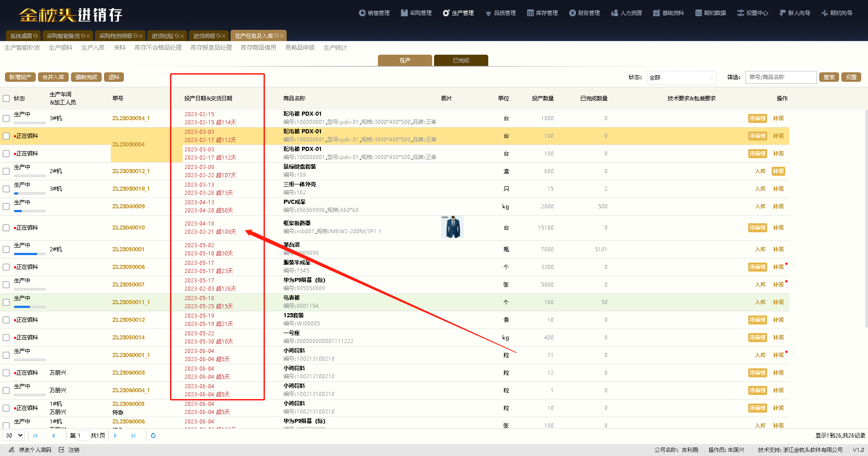Click the 单号/商品名称 filter input field
The width and height of the screenshot is (868, 456).
(781, 77)
